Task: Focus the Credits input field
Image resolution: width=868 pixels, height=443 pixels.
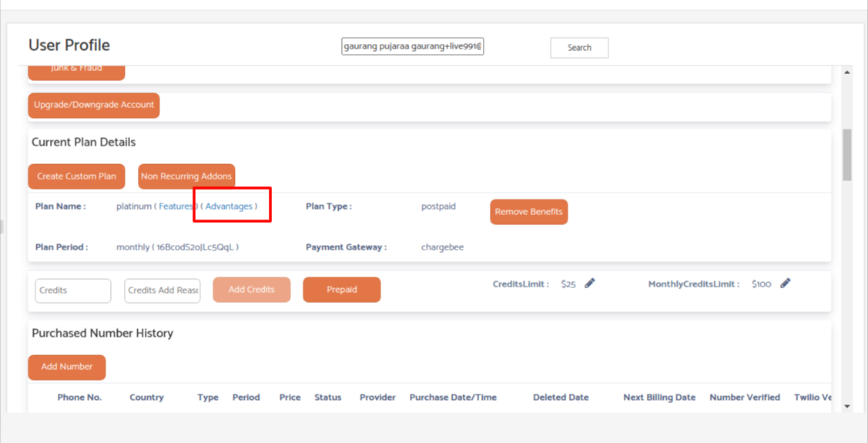Action: tap(73, 290)
